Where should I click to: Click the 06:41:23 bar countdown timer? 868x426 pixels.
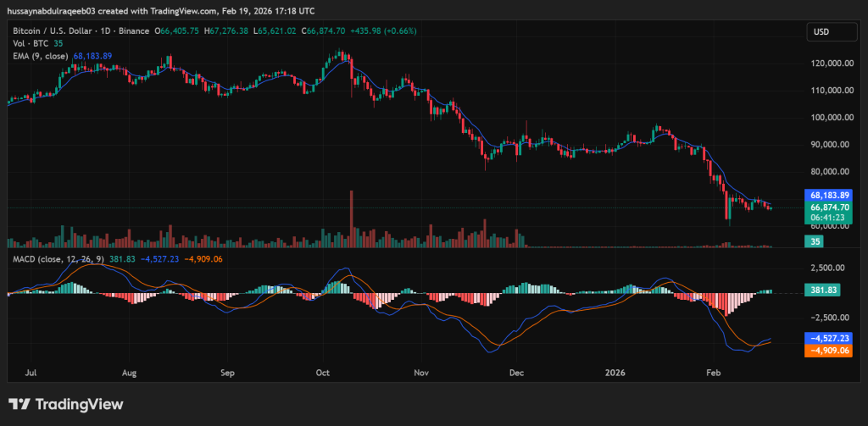coord(830,218)
